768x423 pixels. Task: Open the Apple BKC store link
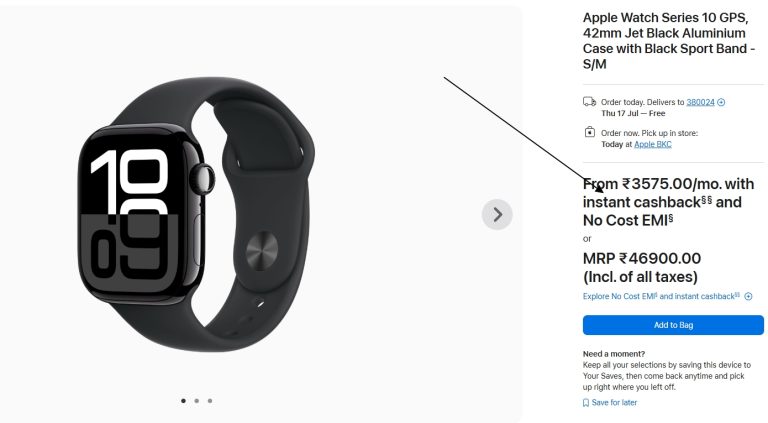click(652, 144)
